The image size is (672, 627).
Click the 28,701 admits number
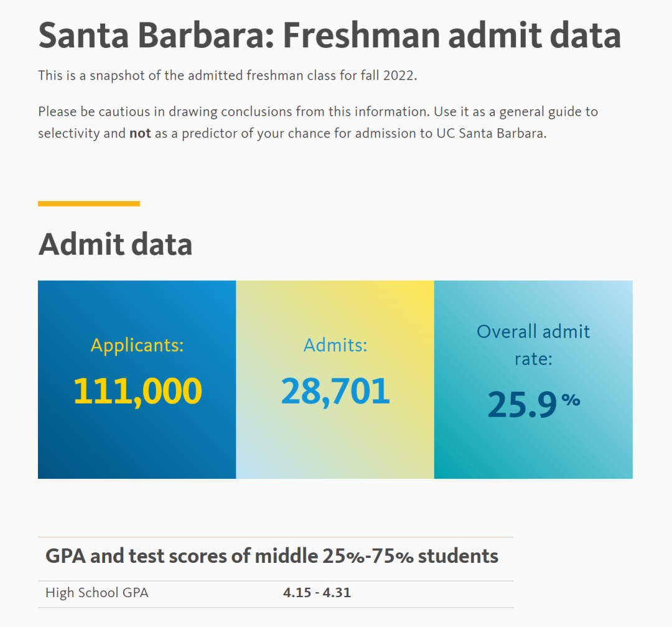tap(335, 391)
